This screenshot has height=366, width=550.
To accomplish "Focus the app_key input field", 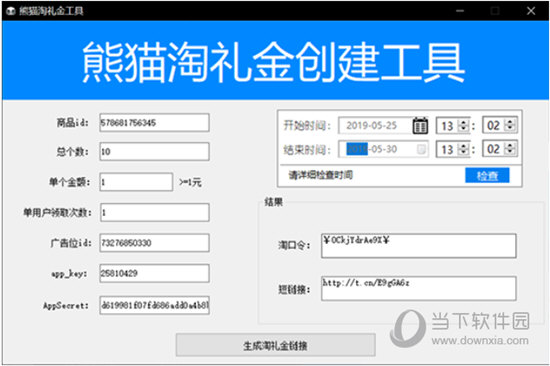I will click(154, 273).
